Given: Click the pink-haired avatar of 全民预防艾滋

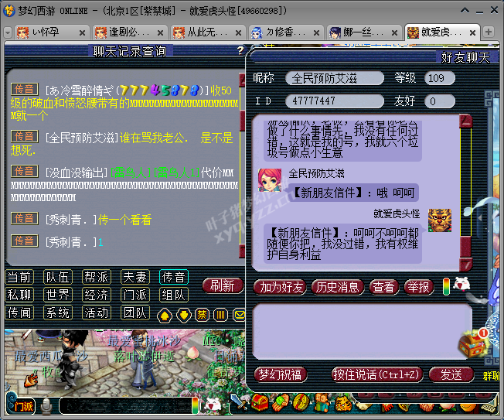Looking at the screenshot, I should pyautogui.click(x=269, y=180).
